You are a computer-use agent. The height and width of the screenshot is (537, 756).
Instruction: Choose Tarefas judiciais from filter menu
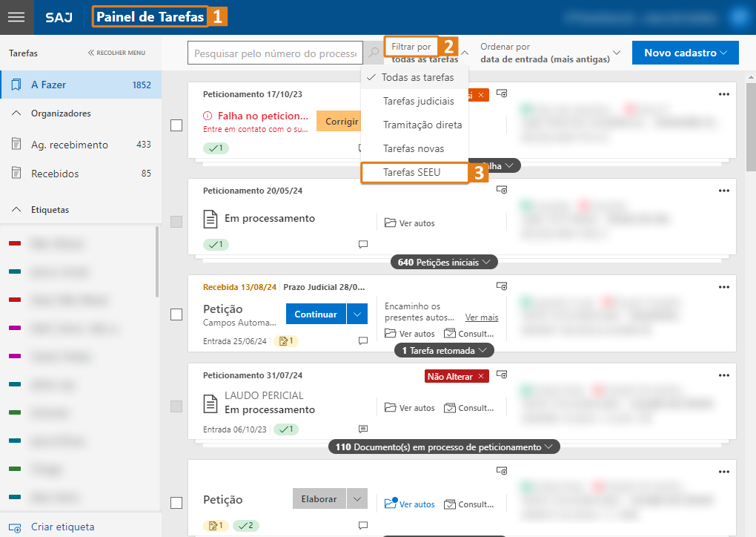click(418, 101)
